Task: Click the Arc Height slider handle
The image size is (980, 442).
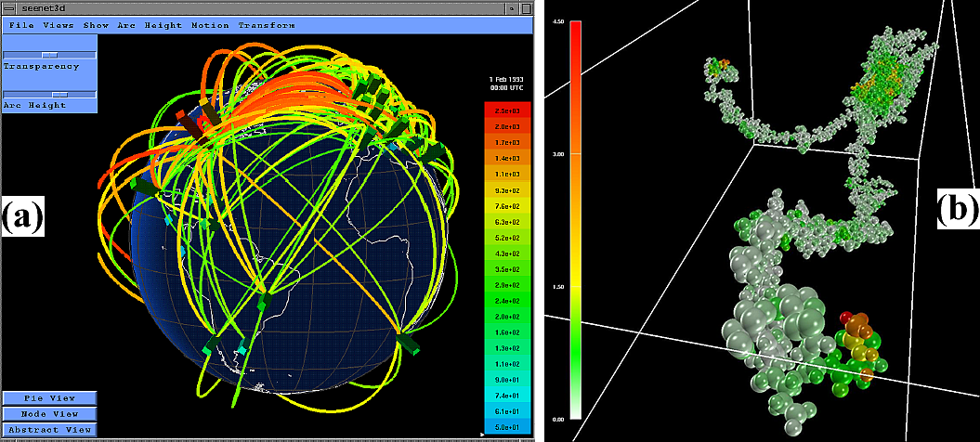Action: click(60, 95)
